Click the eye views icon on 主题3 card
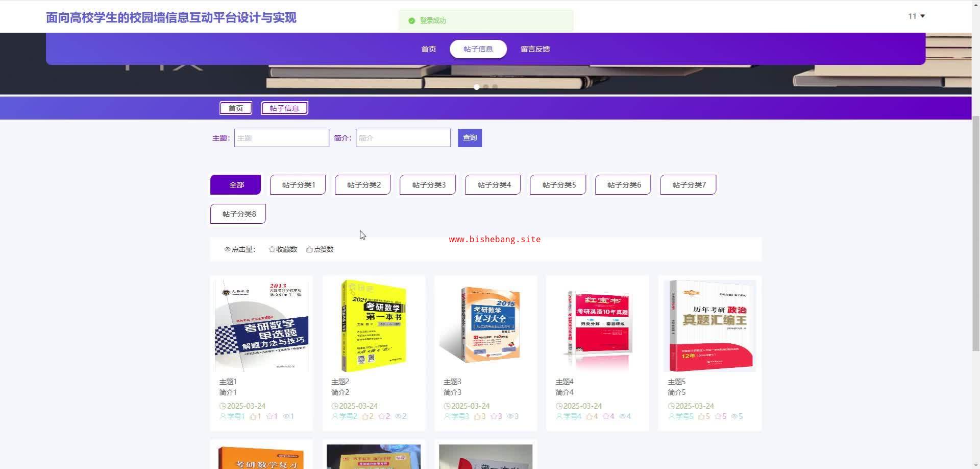The width and height of the screenshot is (980, 469). coord(510,416)
